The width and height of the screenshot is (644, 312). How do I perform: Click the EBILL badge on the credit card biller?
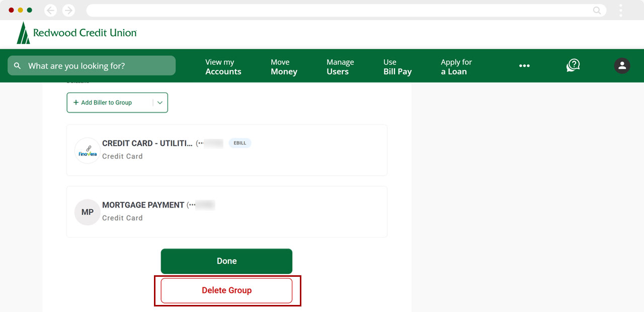coord(240,143)
